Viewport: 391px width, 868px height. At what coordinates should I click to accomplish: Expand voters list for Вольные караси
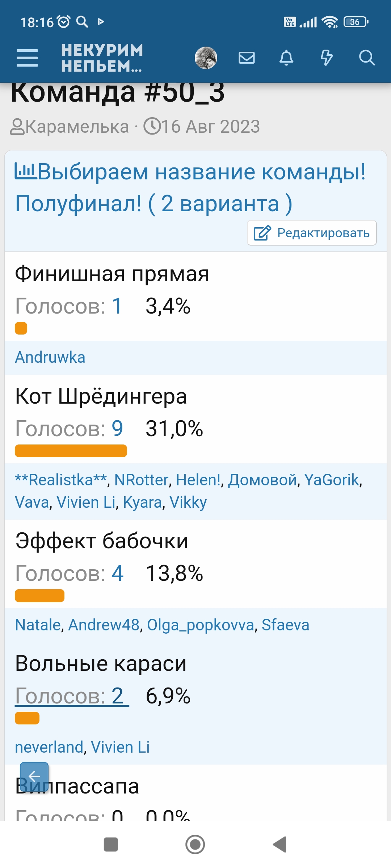tap(72, 696)
